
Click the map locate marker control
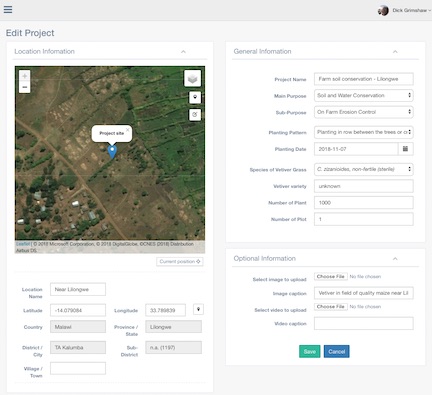click(195, 97)
